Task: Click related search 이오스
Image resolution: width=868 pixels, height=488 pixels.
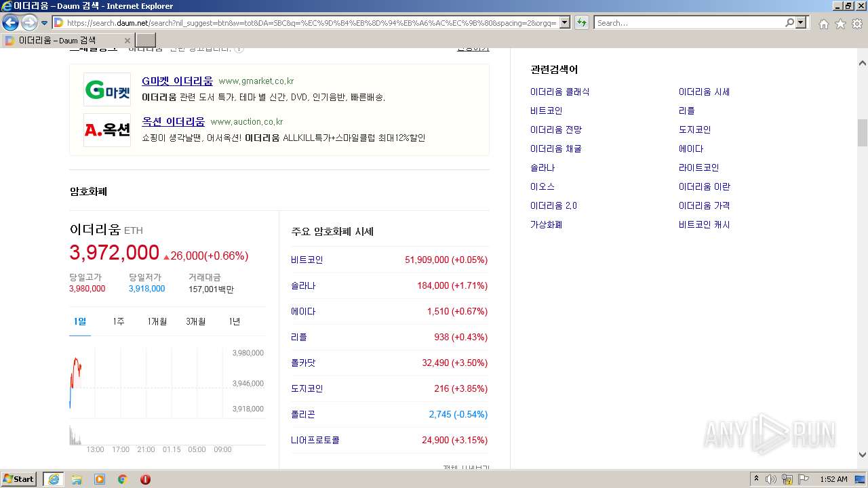Action: [x=542, y=186]
